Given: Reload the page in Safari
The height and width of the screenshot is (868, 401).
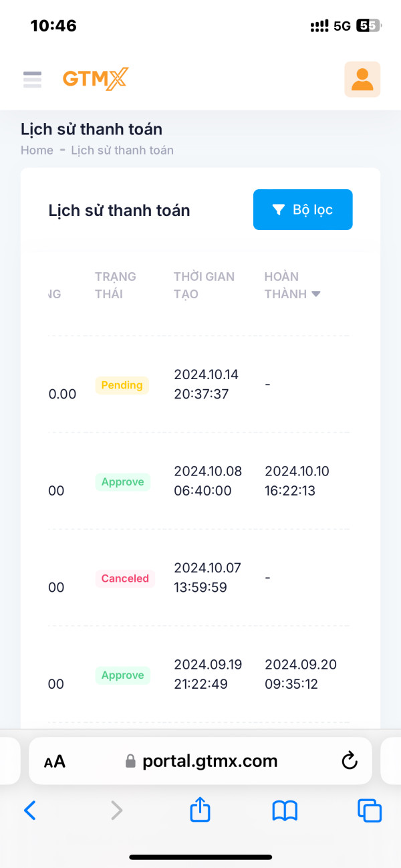Looking at the screenshot, I should 349,761.
